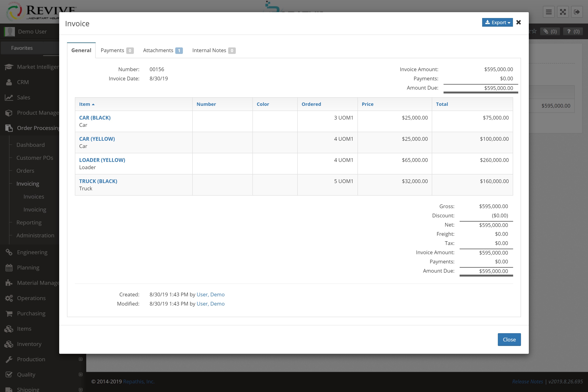Select the General tab
The image size is (588, 392).
pos(81,51)
